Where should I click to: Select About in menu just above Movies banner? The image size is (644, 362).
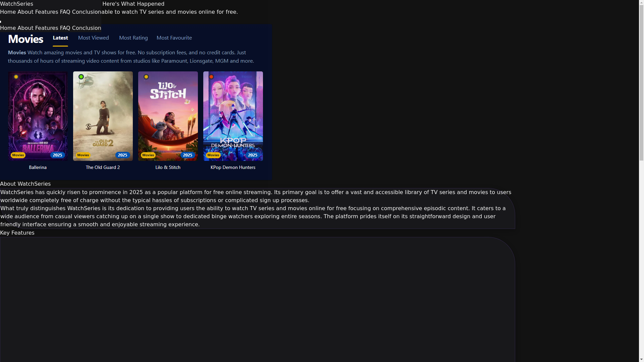tap(25, 28)
